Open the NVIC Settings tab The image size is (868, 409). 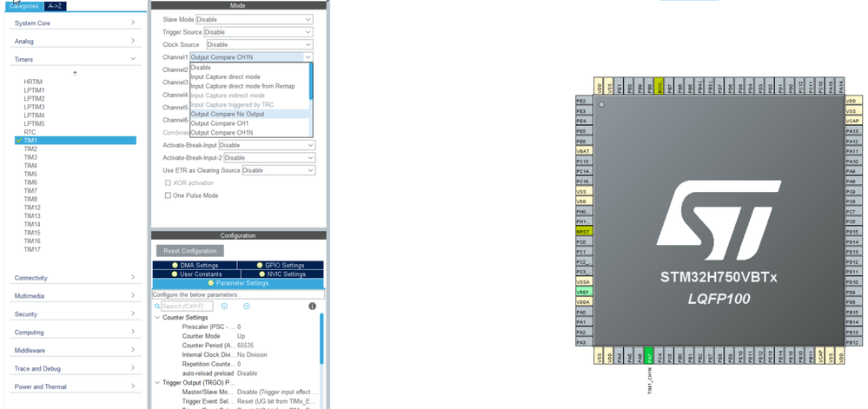pos(281,274)
